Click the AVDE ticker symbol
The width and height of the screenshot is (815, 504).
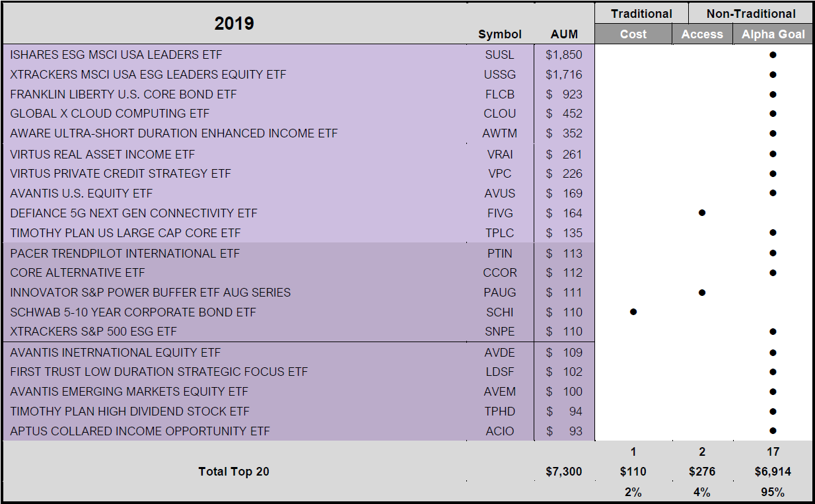click(499, 353)
